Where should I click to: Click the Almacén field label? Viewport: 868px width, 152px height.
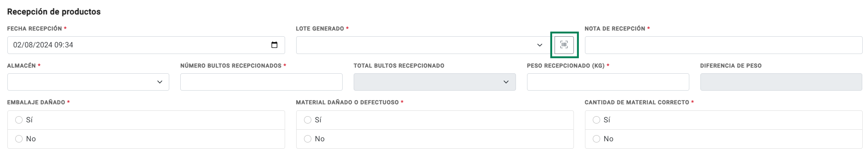pyautogui.click(x=21, y=65)
